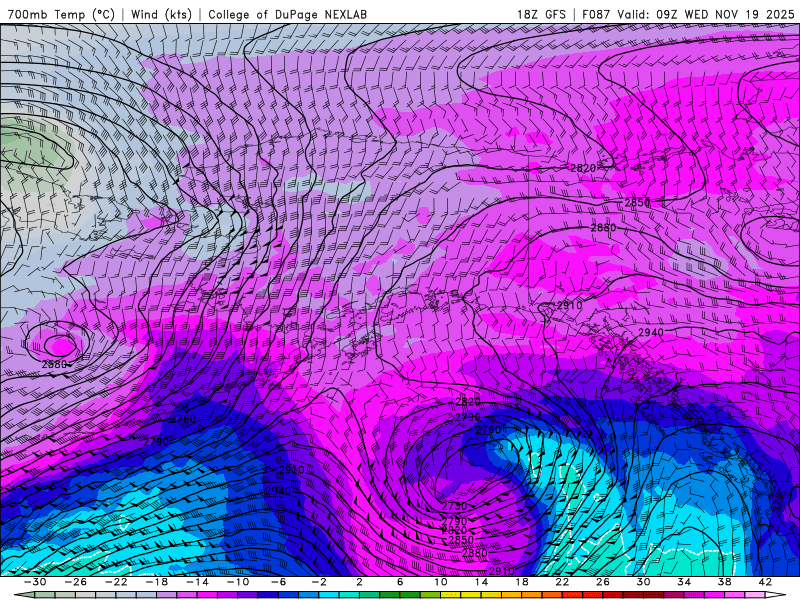This screenshot has width=800, height=600.
Task: Pick the -10 tick on the legend
Action: [238, 582]
